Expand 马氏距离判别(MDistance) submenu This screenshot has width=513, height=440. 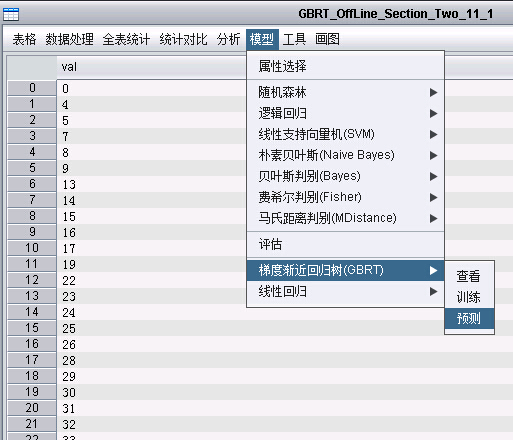345,218
